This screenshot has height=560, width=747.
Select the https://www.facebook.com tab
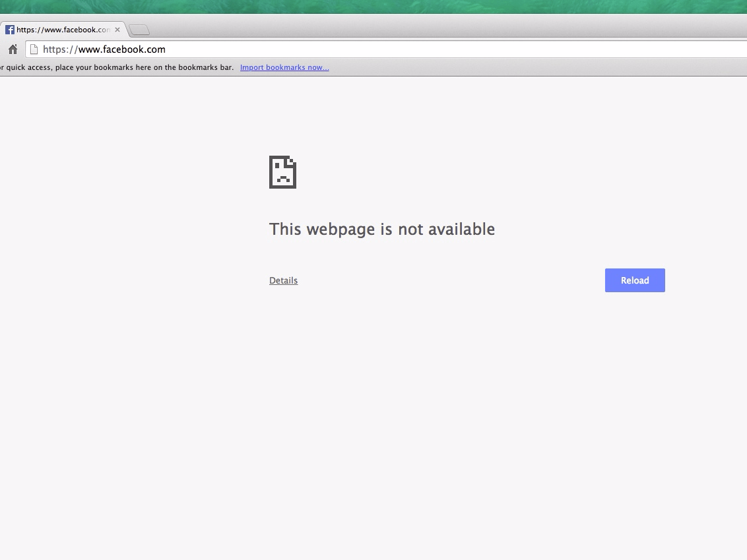(x=63, y=30)
